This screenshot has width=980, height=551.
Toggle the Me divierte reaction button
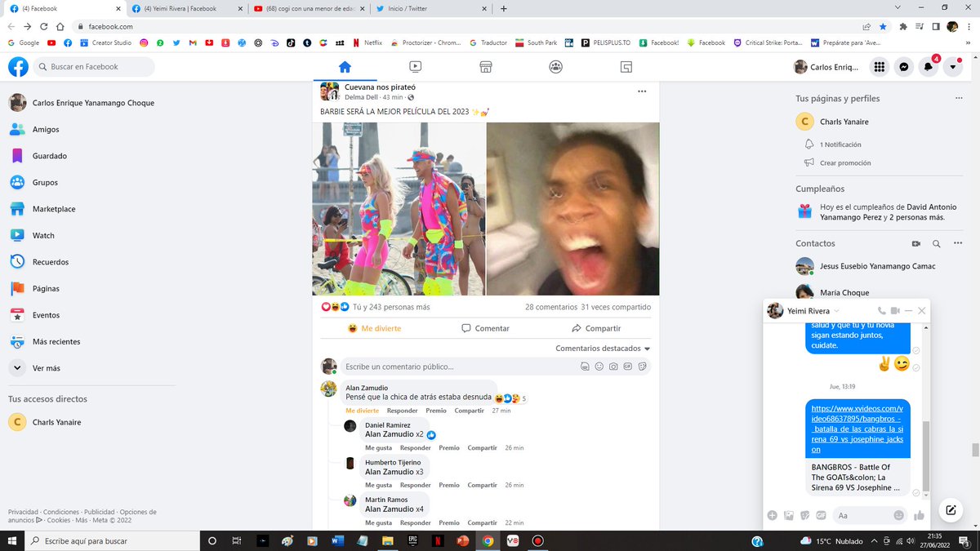tap(374, 328)
